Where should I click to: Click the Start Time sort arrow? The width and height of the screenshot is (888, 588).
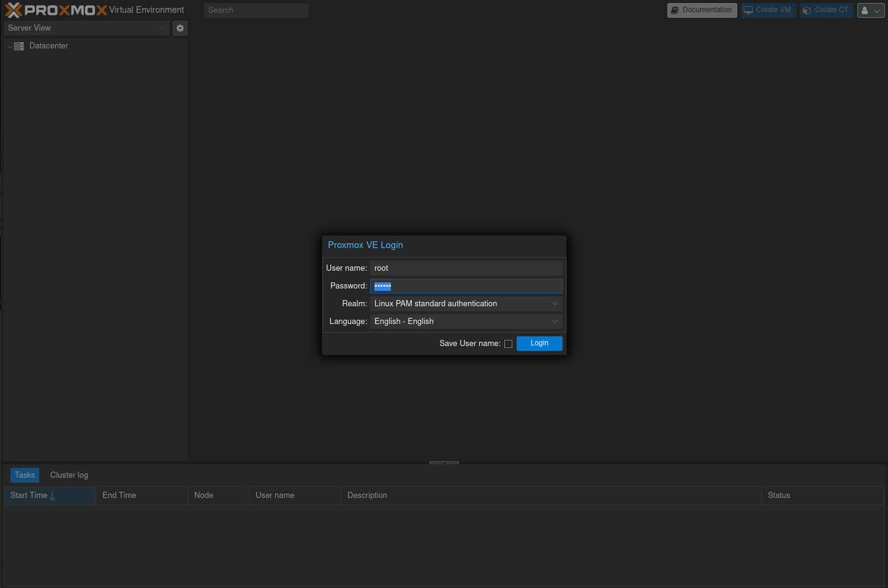tap(53, 496)
